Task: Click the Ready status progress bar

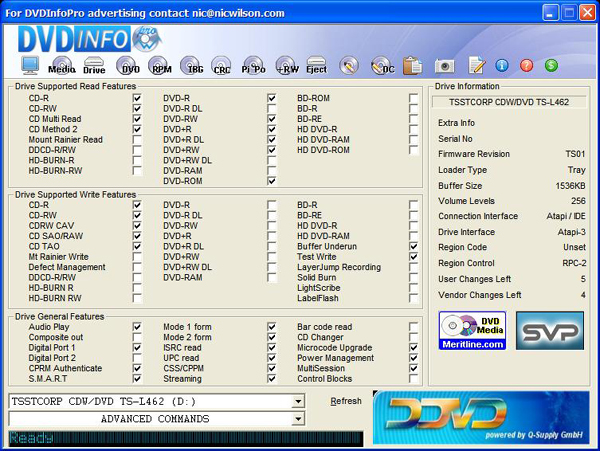Action: coord(186,438)
